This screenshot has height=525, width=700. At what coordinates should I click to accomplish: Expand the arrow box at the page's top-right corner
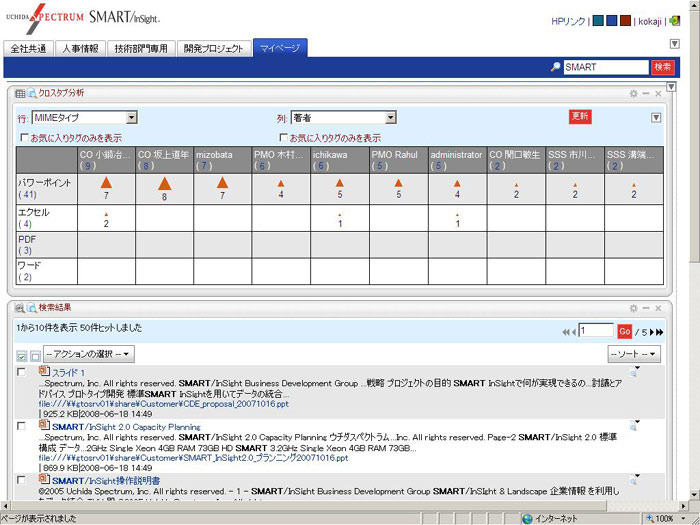coord(671,87)
